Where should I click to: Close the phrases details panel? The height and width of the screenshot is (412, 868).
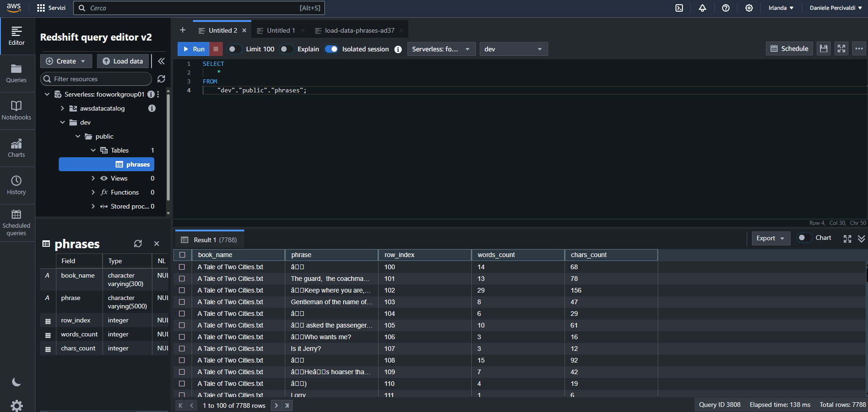157,244
